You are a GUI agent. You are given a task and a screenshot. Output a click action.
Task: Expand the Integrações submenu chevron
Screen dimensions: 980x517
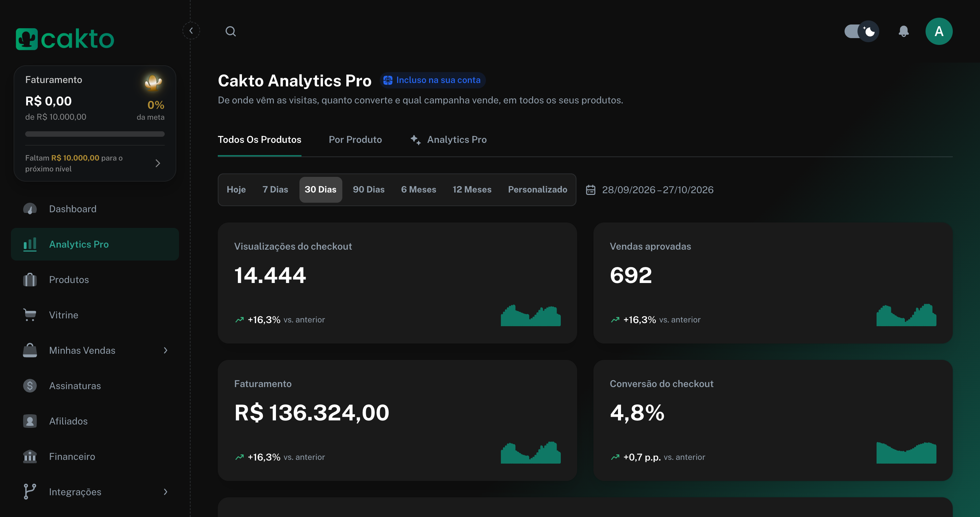pos(165,492)
